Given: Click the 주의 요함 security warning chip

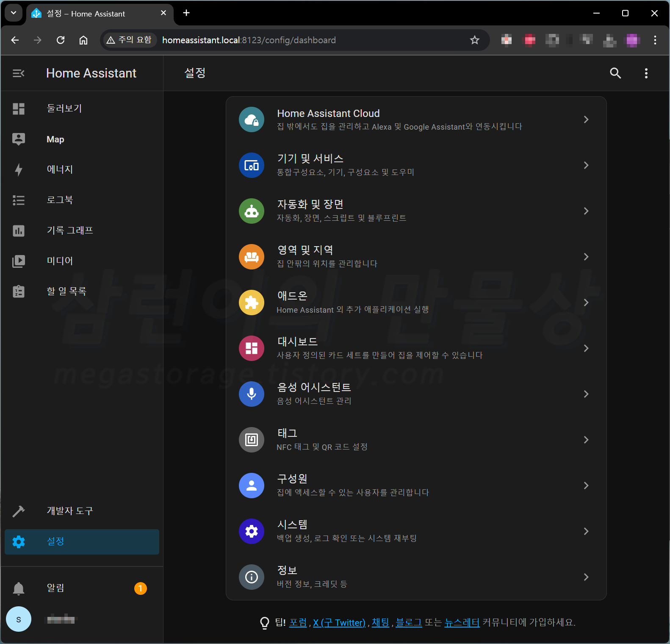Looking at the screenshot, I should (x=129, y=40).
